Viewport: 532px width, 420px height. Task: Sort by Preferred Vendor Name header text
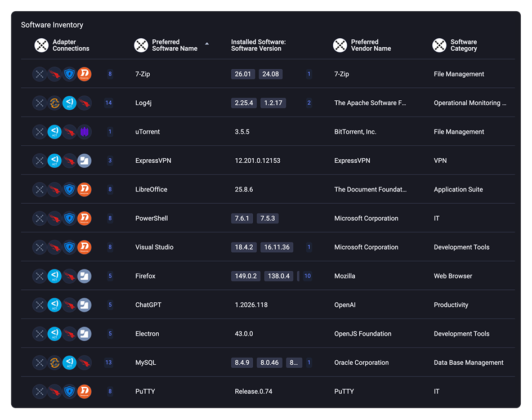click(371, 45)
